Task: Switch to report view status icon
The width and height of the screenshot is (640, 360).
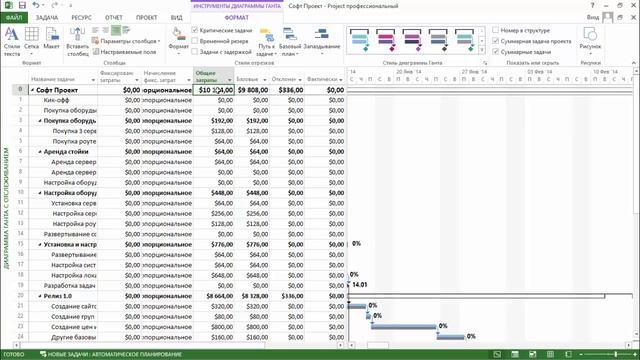Action: click(568, 354)
